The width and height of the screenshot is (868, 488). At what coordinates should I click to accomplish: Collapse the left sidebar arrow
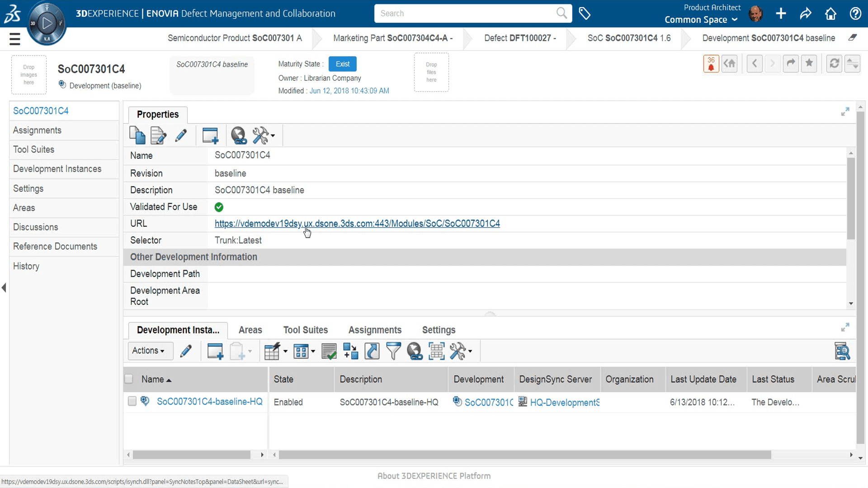point(4,287)
